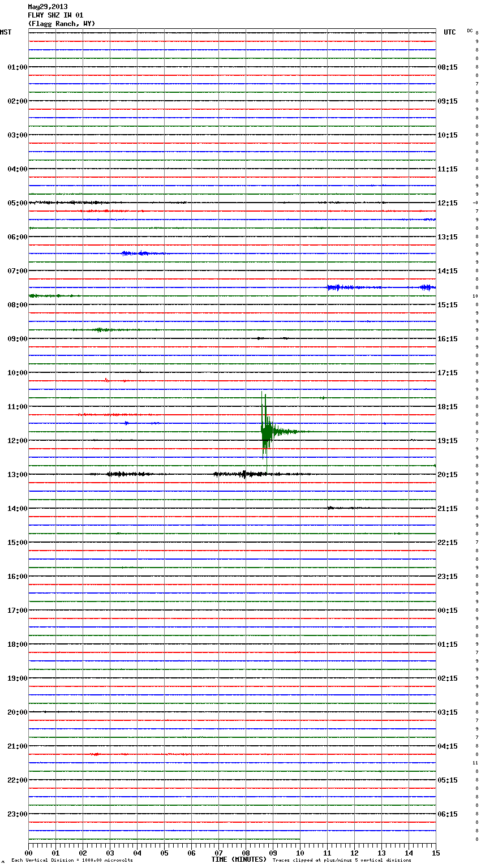Click the UTC time label "16:15"

(448, 339)
